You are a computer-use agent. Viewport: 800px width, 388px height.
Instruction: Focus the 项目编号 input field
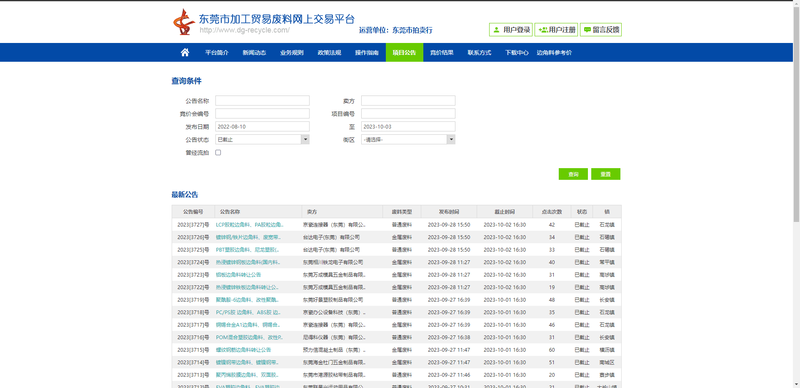click(408, 113)
